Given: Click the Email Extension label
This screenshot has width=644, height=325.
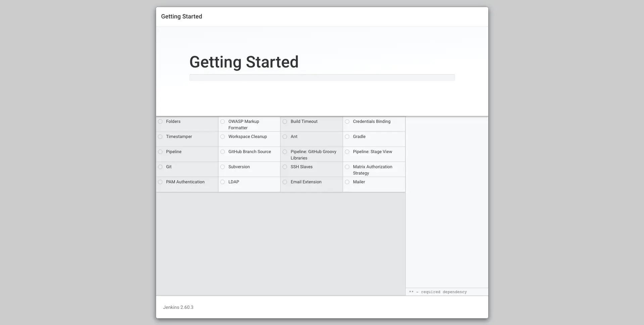Looking at the screenshot, I should [306, 182].
